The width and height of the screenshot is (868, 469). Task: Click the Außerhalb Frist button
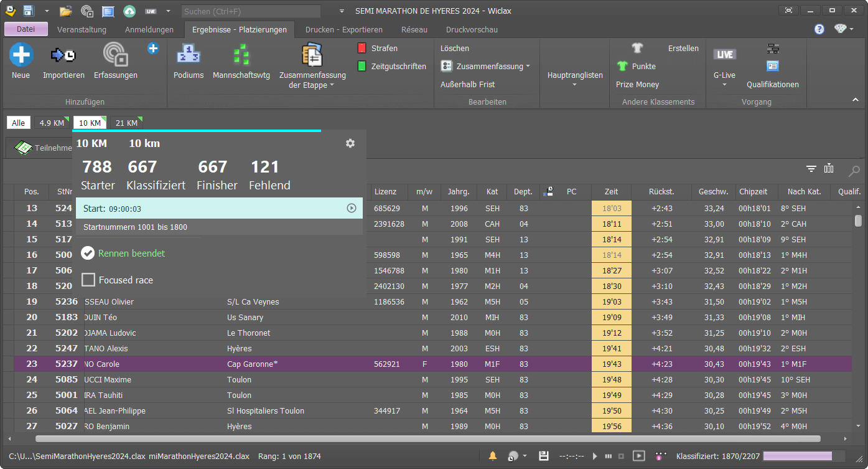point(468,84)
